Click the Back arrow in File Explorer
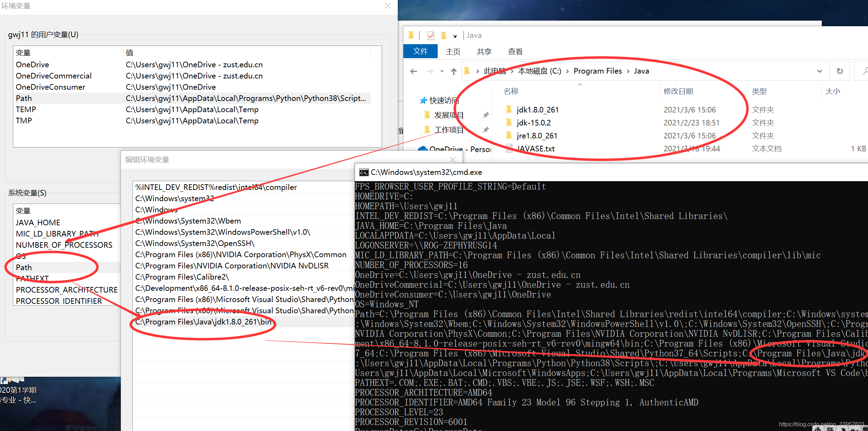The image size is (868, 431). (414, 71)
